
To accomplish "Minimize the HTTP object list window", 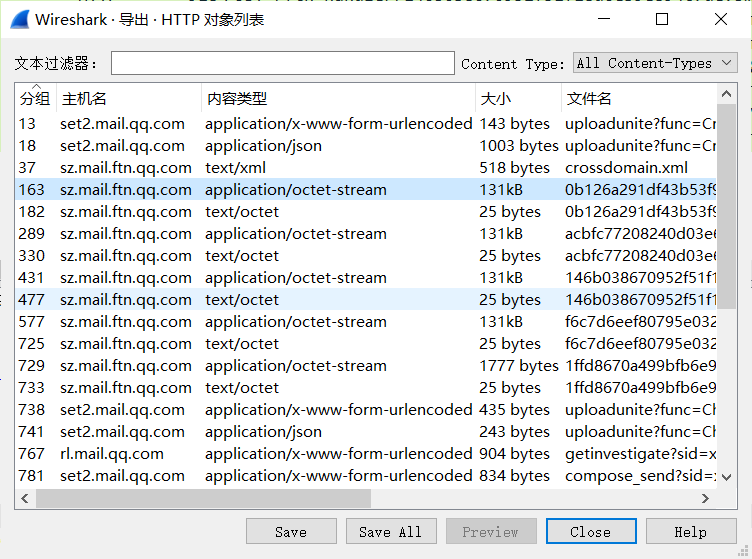I will 604,19.
